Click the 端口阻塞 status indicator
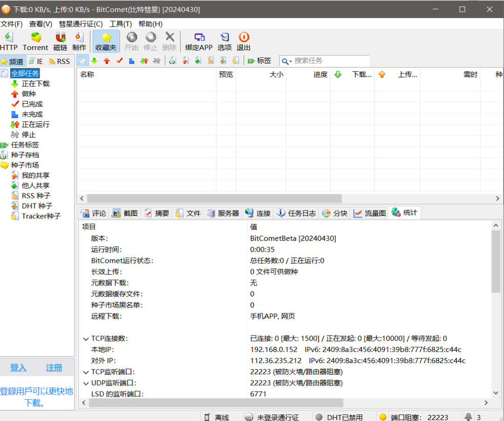504x421 pixels. tap(415, 417)
